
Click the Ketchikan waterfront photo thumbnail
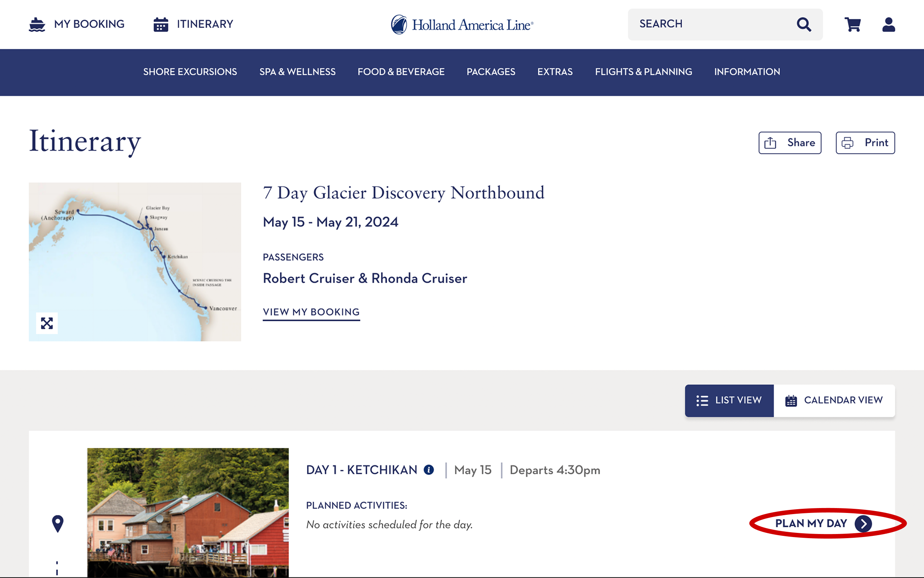pos(188,512)
